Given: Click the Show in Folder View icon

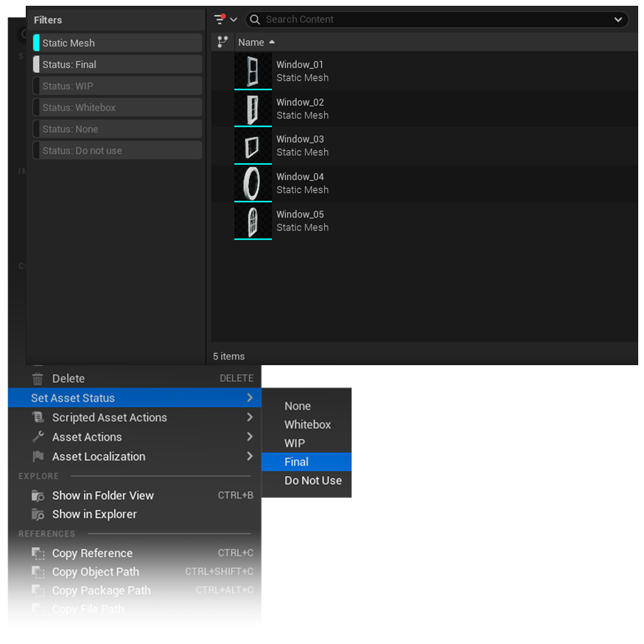Looking at the screenshot, I should click(38, 496).
